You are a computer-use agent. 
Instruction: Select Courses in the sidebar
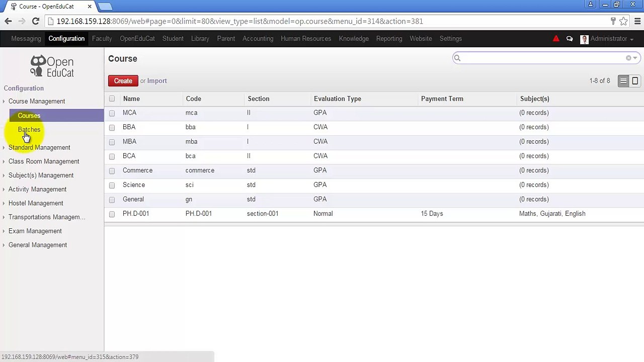[x=56, y=116]
